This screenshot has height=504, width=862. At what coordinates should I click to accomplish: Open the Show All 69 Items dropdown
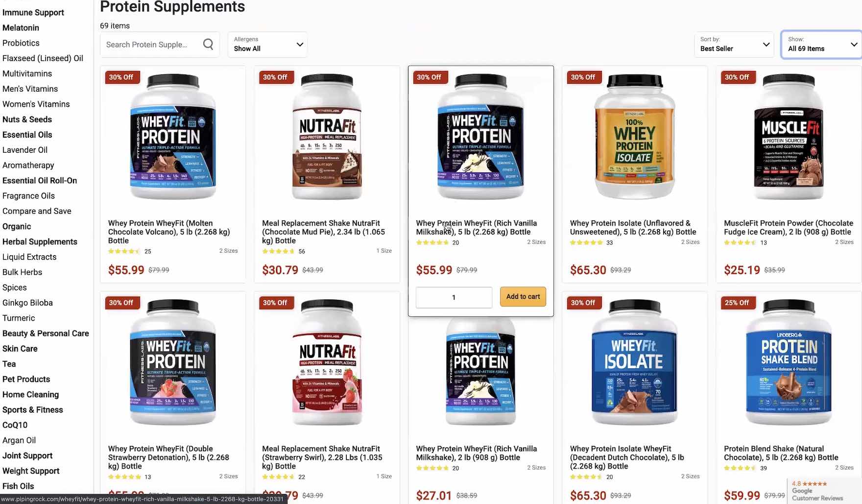(x=821, y=45)
